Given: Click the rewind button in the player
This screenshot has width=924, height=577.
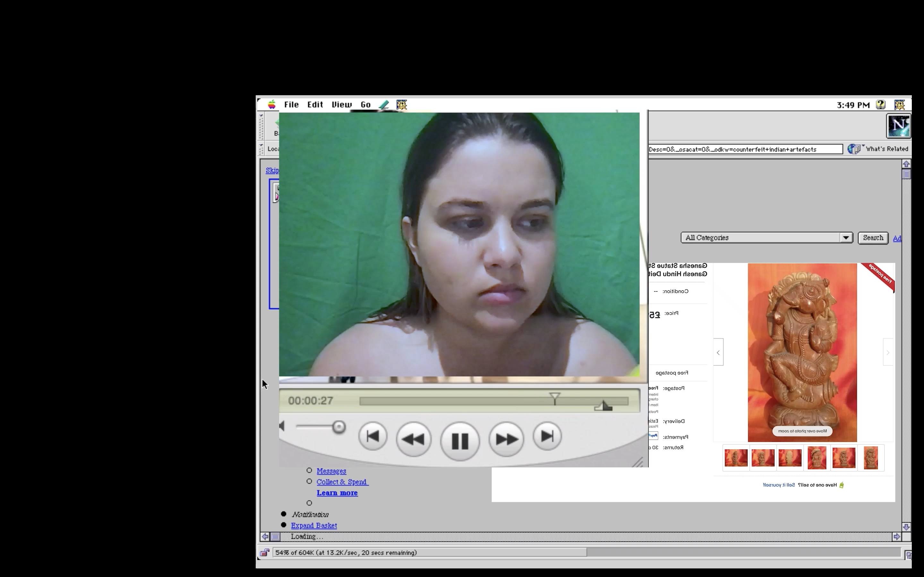Looking at the screenshot, I should 414,439.
